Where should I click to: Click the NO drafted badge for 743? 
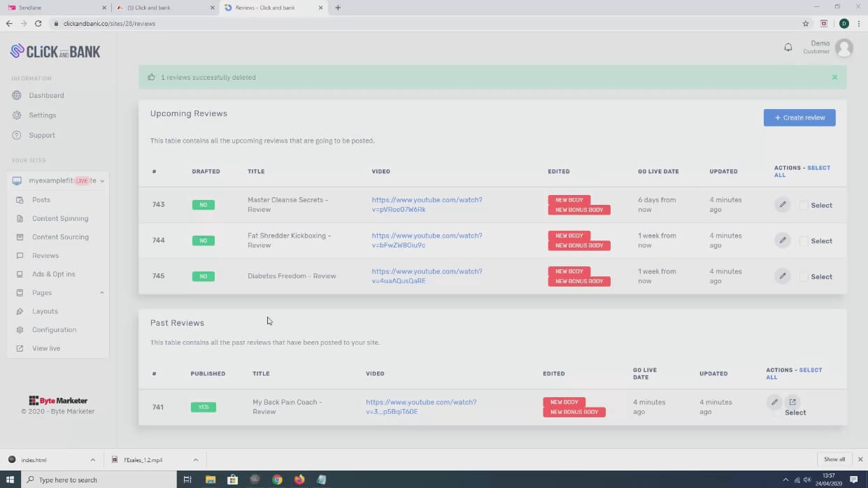(204, 205)
